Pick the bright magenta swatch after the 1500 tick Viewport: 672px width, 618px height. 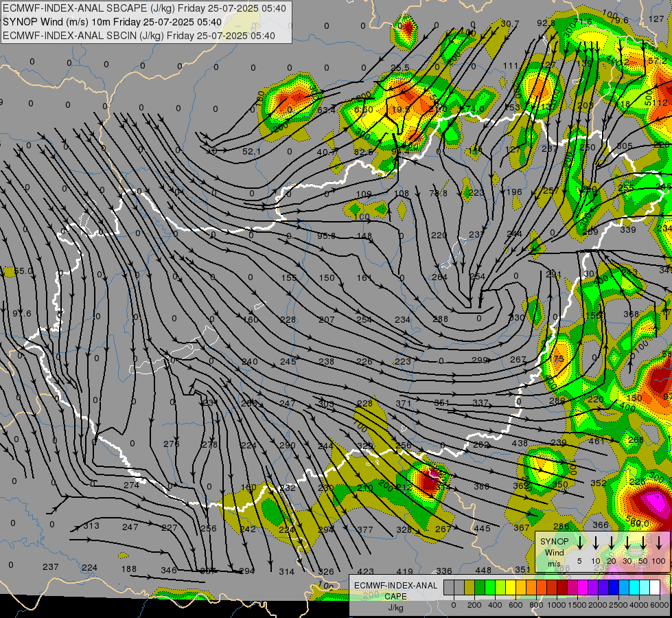pos(583,587)
